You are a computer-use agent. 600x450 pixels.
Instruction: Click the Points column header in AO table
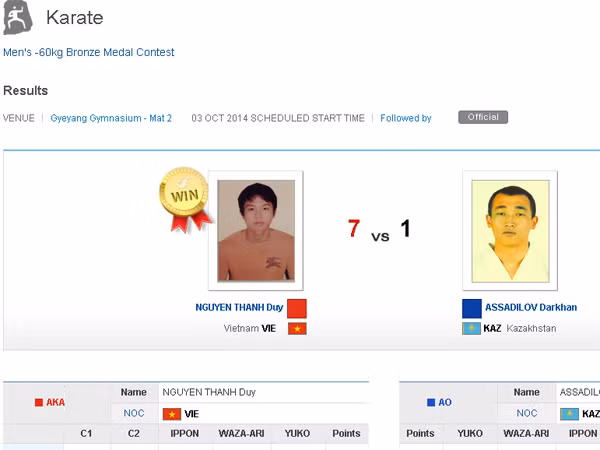(420, 434)
